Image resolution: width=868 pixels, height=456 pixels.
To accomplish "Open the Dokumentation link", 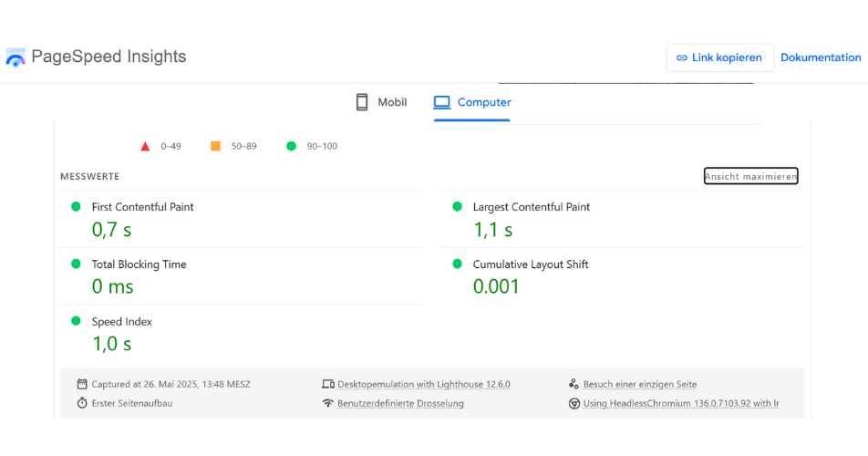I will click(821, 57).
